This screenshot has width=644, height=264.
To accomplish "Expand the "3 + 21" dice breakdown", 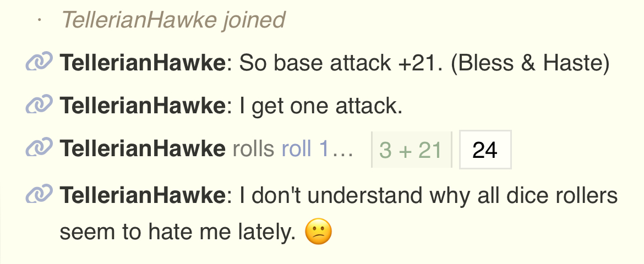I will pyautogui.click(x=411, y=150).
